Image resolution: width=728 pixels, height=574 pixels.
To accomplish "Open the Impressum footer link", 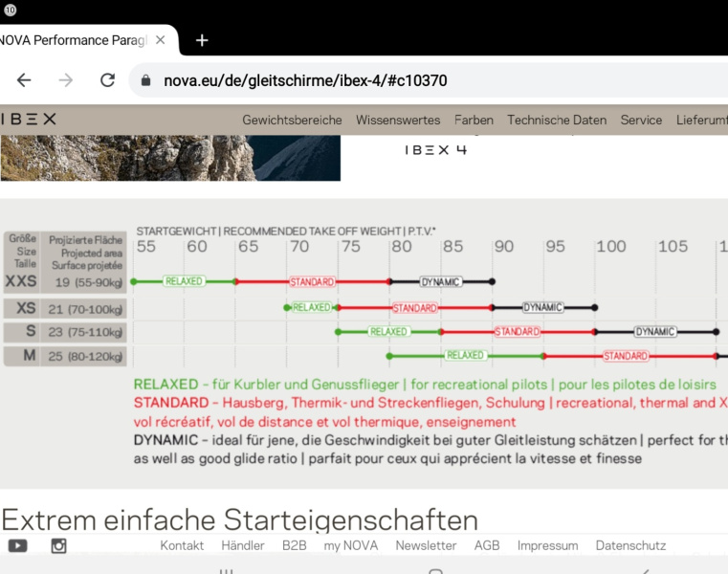I will coord(548,545).
